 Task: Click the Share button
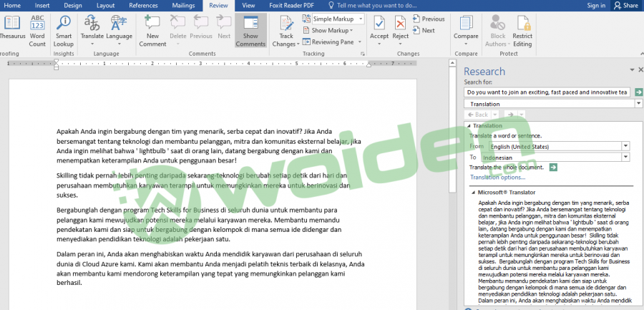coord(627,5)
